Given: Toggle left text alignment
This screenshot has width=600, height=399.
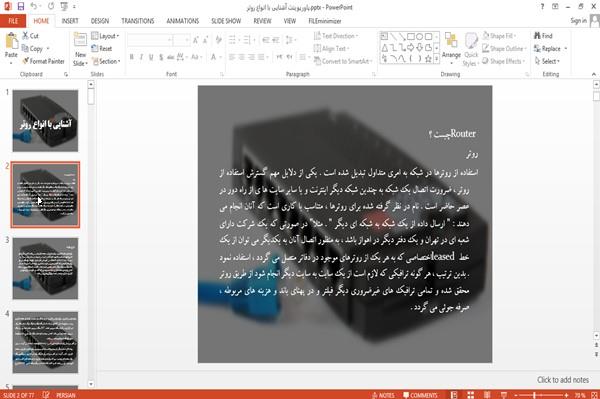Looking at the screenshot, I should click(x=232, y=57).
